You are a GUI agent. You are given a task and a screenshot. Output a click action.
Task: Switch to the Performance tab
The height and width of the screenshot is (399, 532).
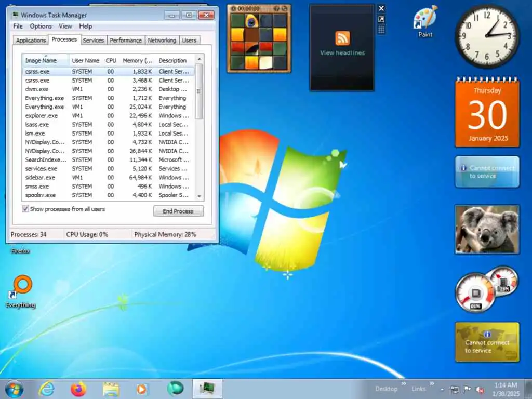point(126,40)
